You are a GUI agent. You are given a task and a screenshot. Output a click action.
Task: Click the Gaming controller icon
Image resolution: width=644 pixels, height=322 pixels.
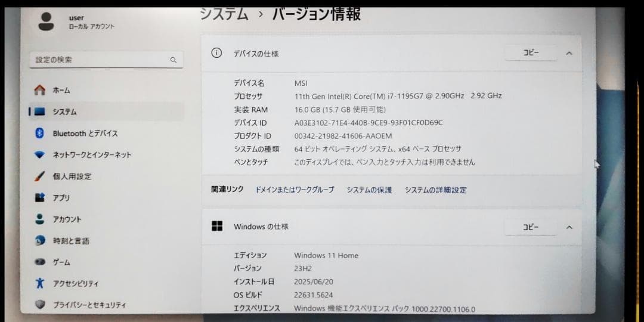point(40,262)
